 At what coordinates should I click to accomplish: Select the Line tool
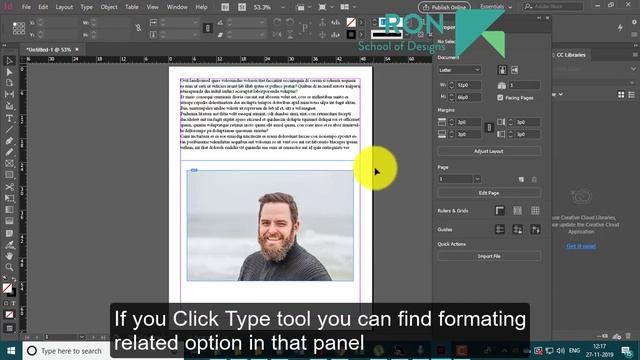coord(9,129)
